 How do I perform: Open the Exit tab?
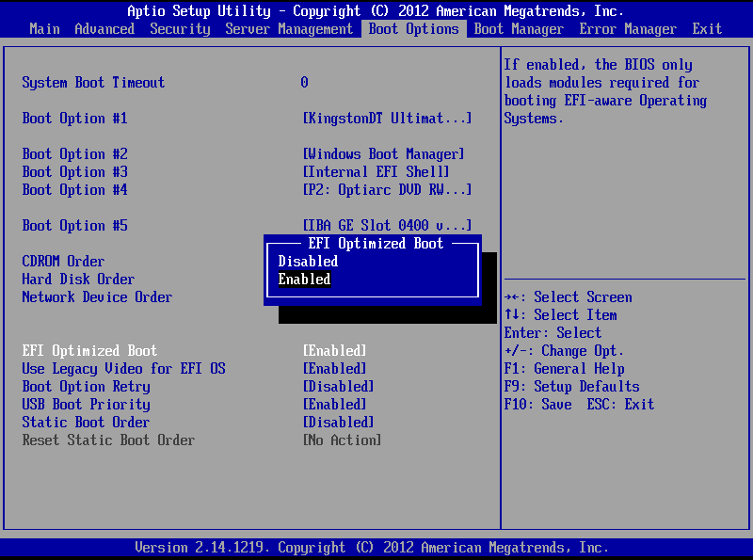[707, 29]
